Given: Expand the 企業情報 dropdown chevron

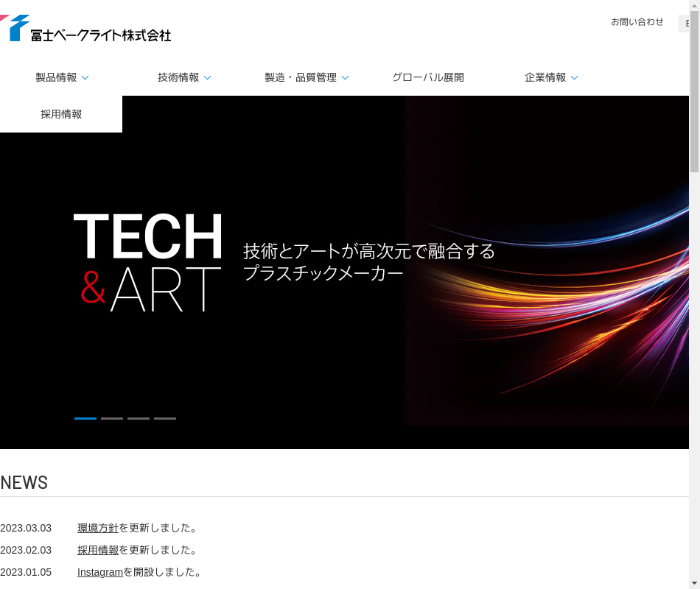Looking at the screenshot, I should [575, 78].
